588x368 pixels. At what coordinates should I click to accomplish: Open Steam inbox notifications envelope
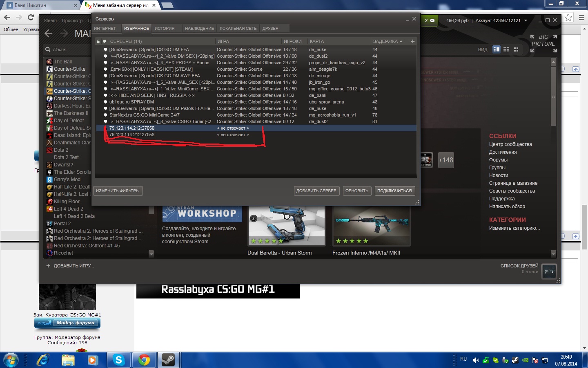430,20
